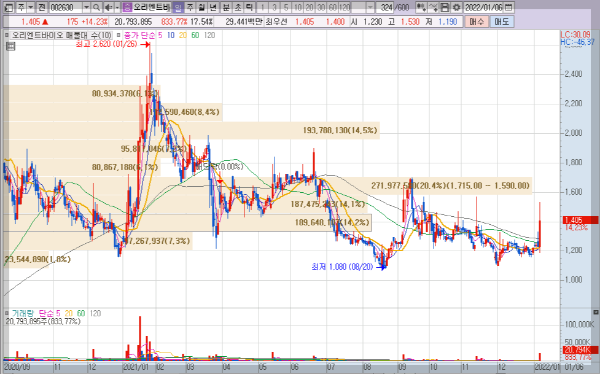Open chart settings gear icon

tap(456, 7)
